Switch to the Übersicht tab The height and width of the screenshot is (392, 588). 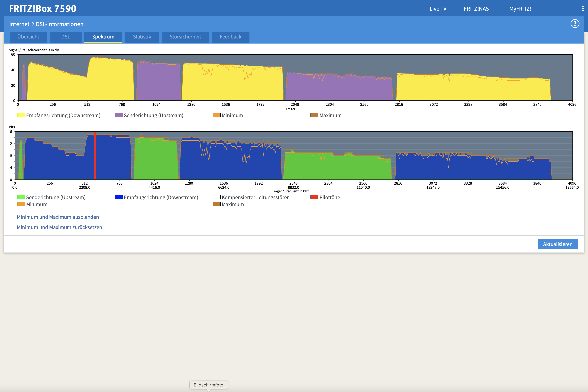pos(28,37)
